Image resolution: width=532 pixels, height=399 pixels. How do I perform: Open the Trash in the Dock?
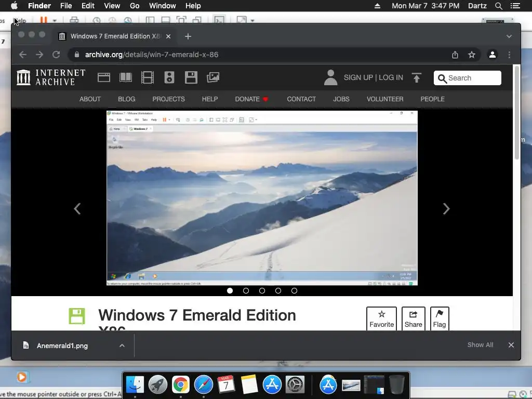[396, 384]
